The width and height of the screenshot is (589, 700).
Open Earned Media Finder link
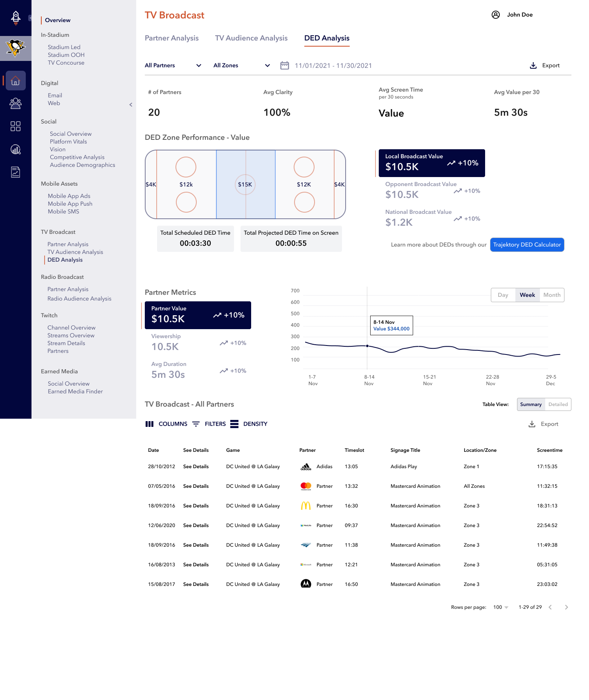tap(75, 391)
